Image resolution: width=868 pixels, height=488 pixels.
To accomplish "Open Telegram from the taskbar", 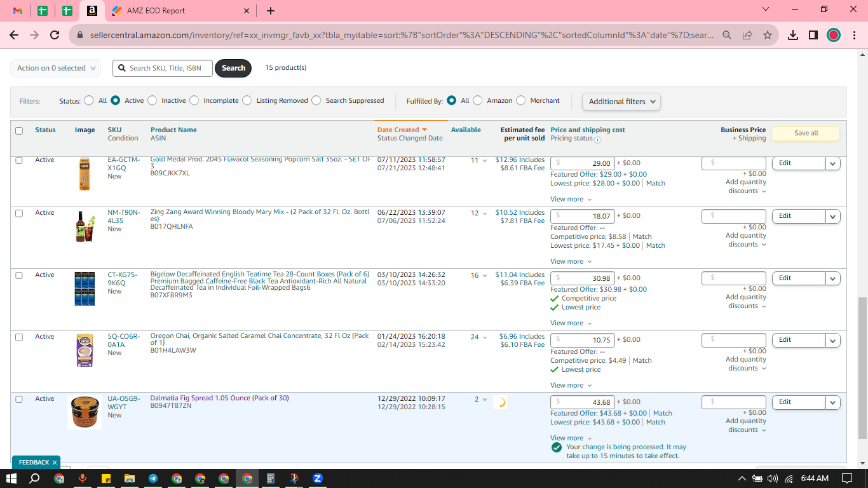I will [153, 478].
